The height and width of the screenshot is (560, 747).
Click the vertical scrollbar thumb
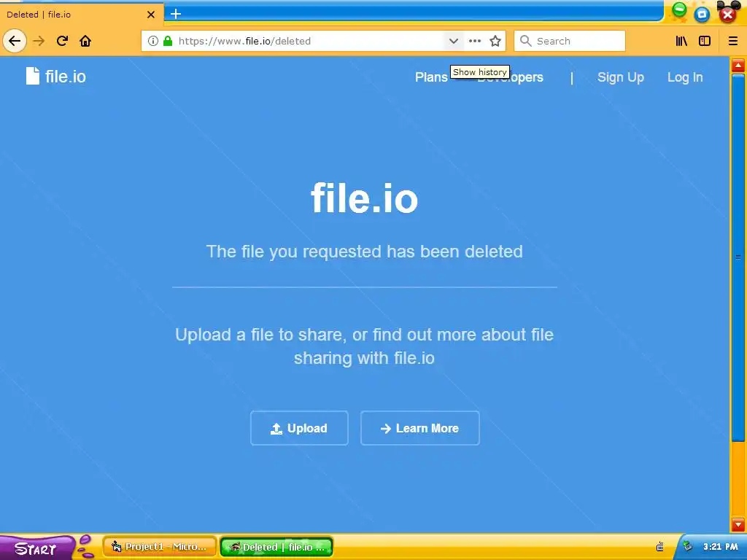(738, 257)
